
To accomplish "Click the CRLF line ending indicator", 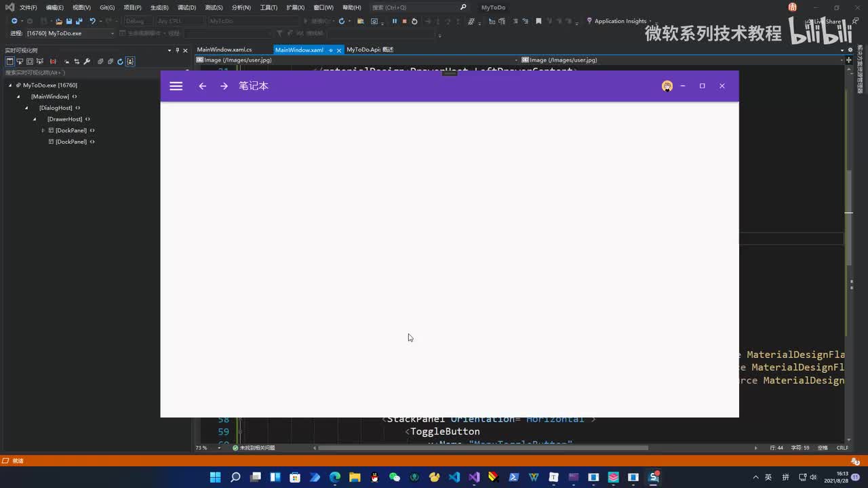I will tap(842, 448).
